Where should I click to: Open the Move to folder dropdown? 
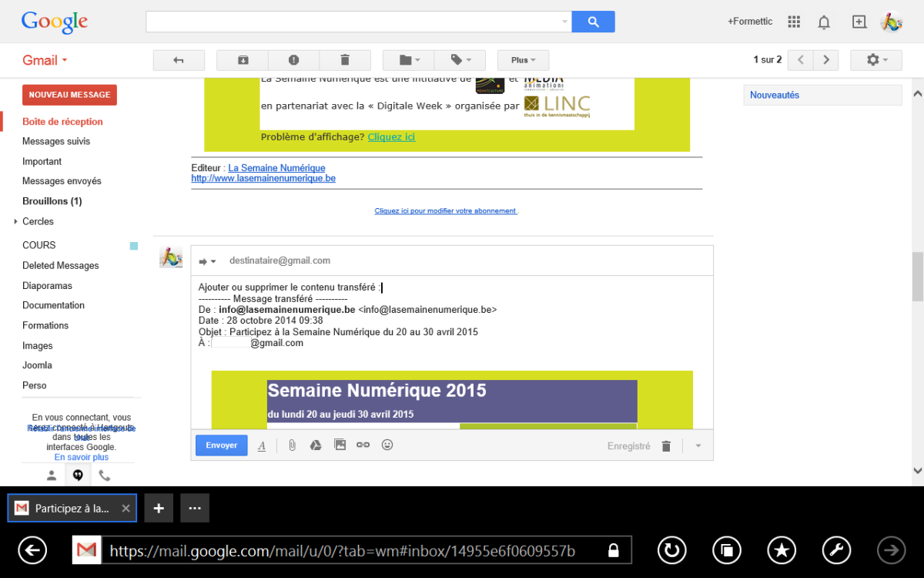tap(408, 60)
